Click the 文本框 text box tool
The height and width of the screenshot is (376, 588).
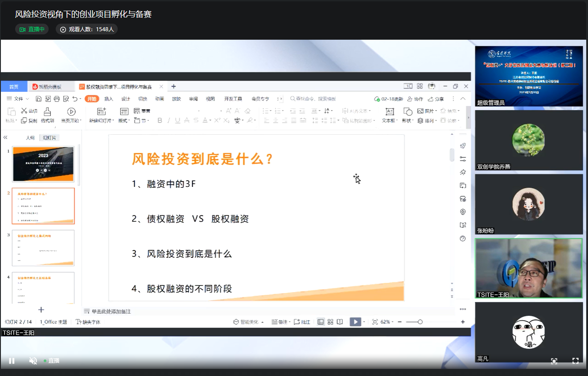pyautogui.click(x=390, y=115)
